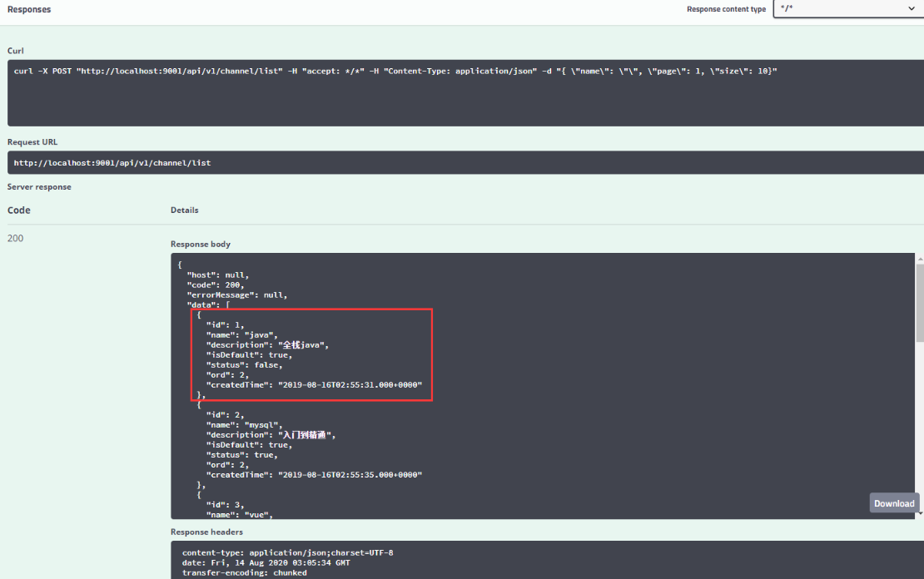This screenshot has height=579, width=924.
Task: Click the Responses heading
Action: click(x=29, y=9)
